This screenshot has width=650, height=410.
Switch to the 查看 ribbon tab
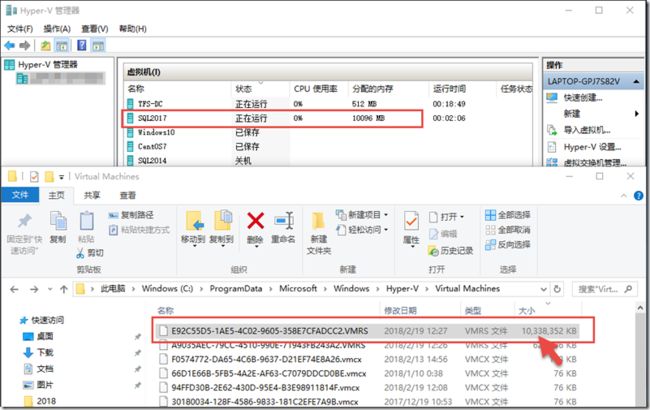point(128,195)
